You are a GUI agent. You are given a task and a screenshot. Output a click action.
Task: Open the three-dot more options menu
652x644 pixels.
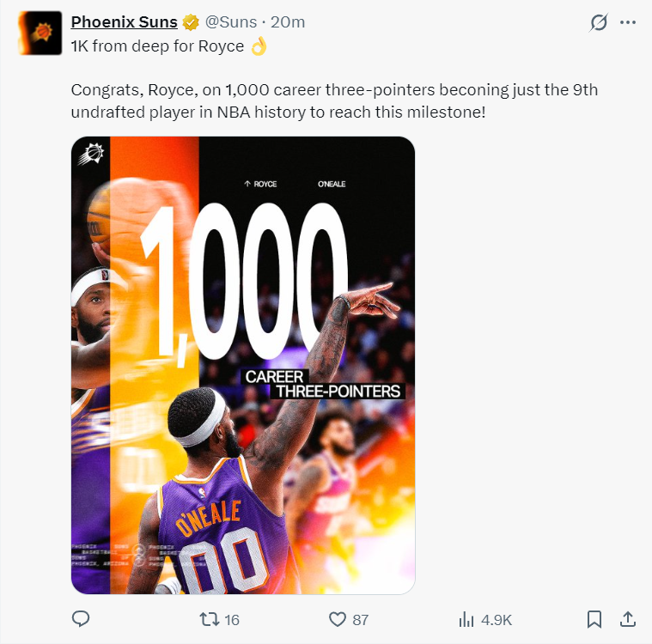click(x=628, y=22)
